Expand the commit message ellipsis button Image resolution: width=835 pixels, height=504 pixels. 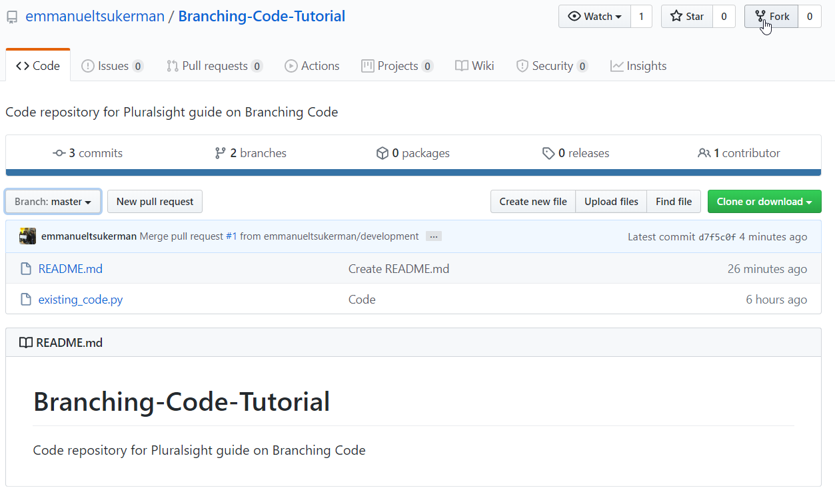434,236
